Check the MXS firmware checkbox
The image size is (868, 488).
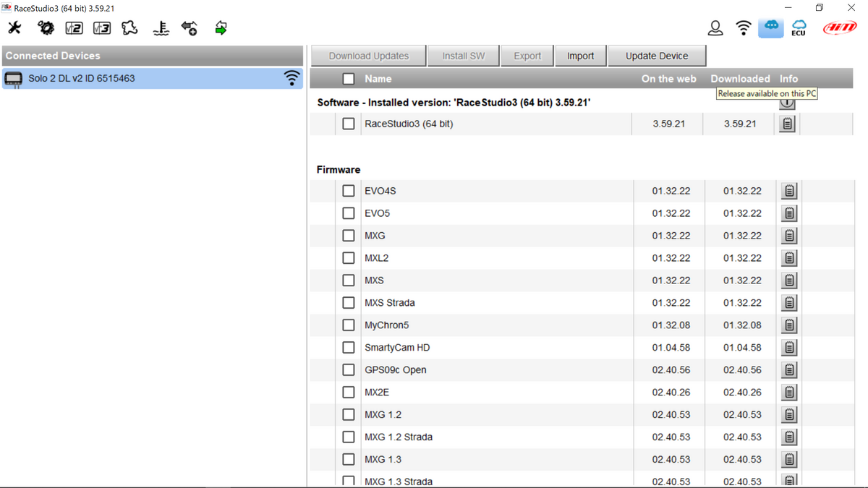pyautogui.click(x=349, y=281)
